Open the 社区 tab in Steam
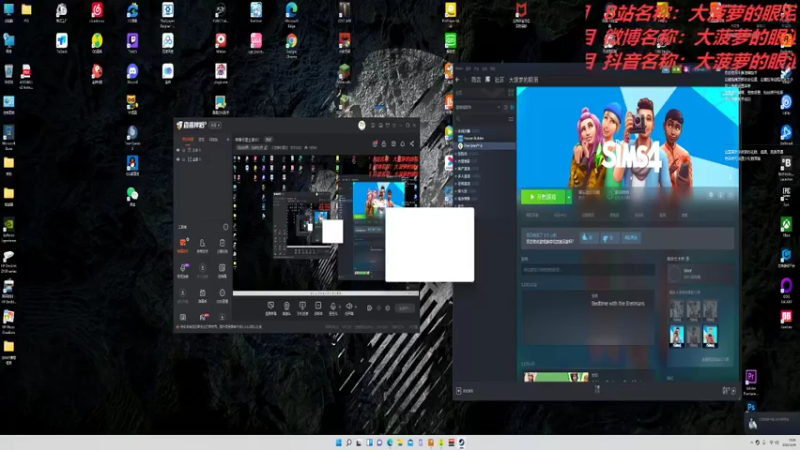800x450 pixels. (x=499, y=80)
